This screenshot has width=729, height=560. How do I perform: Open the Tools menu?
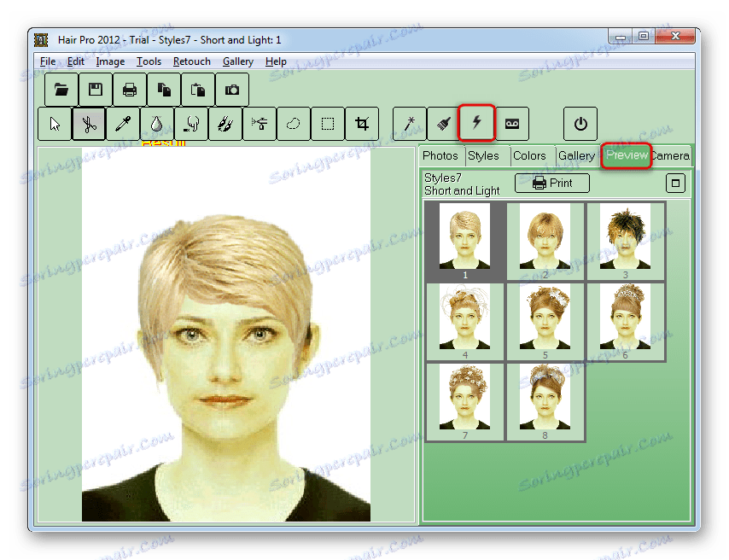pos(149,61)
